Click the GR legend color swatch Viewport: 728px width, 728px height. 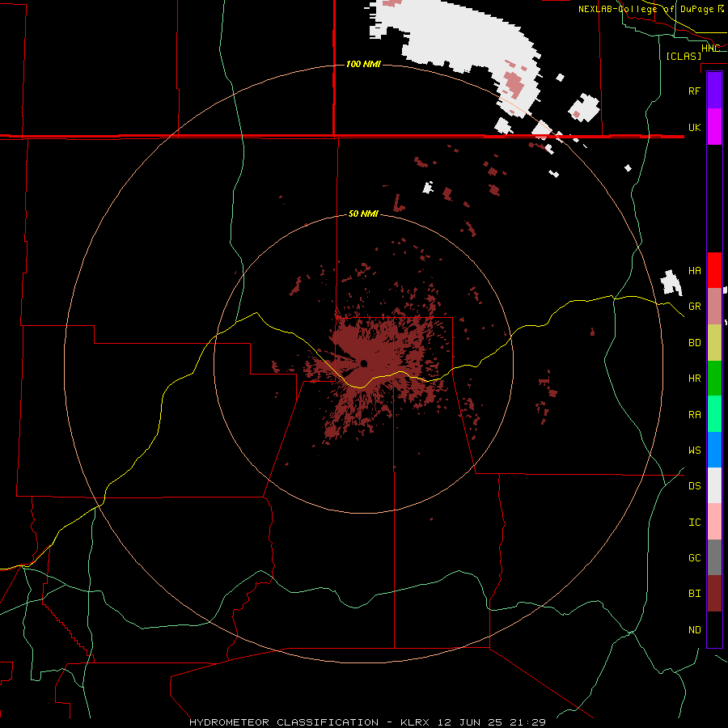pos(714,307)
